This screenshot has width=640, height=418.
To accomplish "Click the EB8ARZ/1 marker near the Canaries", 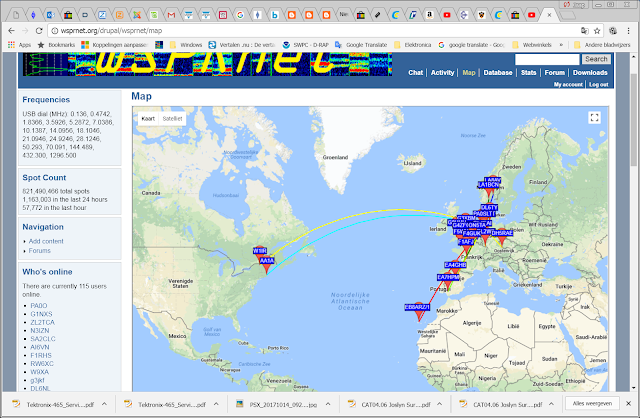I will [x=417, y=307].
